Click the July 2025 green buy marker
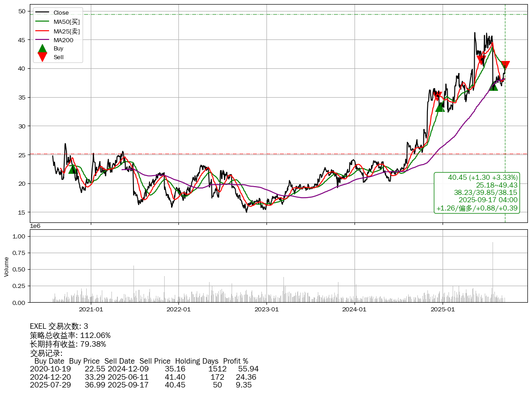The image size is (532, 393). pos(493,86)
